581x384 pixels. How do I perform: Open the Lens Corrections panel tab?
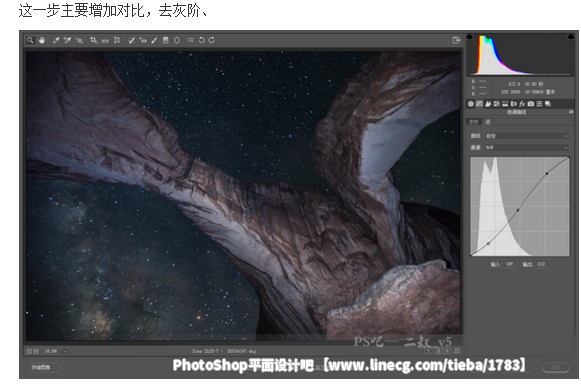514,104
